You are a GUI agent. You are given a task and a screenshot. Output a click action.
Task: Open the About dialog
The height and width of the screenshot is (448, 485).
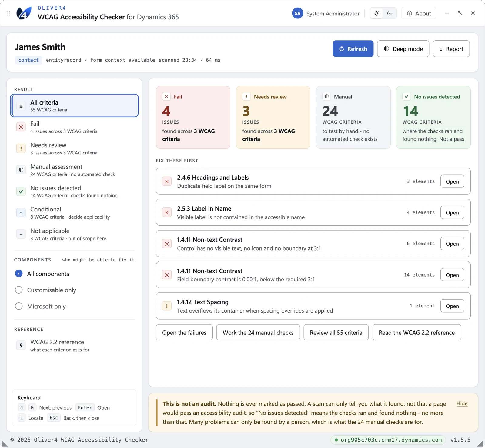tap(419, 13)
